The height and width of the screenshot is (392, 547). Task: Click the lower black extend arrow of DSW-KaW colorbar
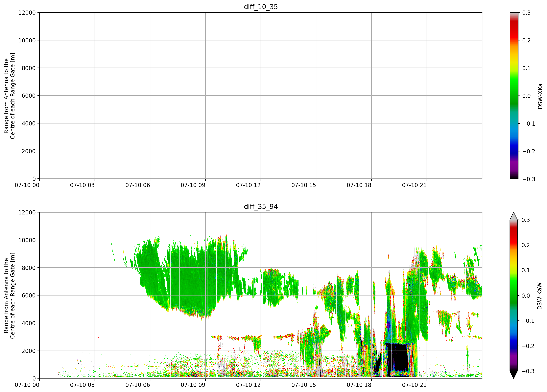click(x=514, y=375)
